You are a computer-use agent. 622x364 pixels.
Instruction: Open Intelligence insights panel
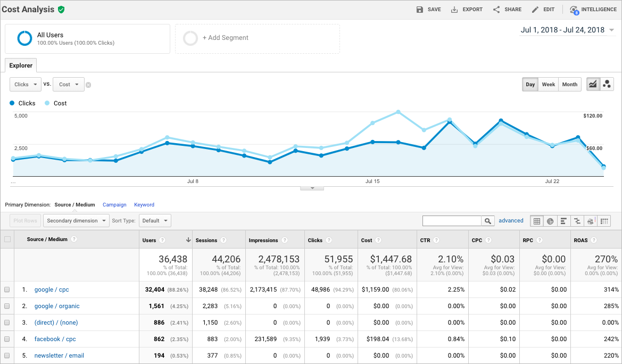click(593, 10)
